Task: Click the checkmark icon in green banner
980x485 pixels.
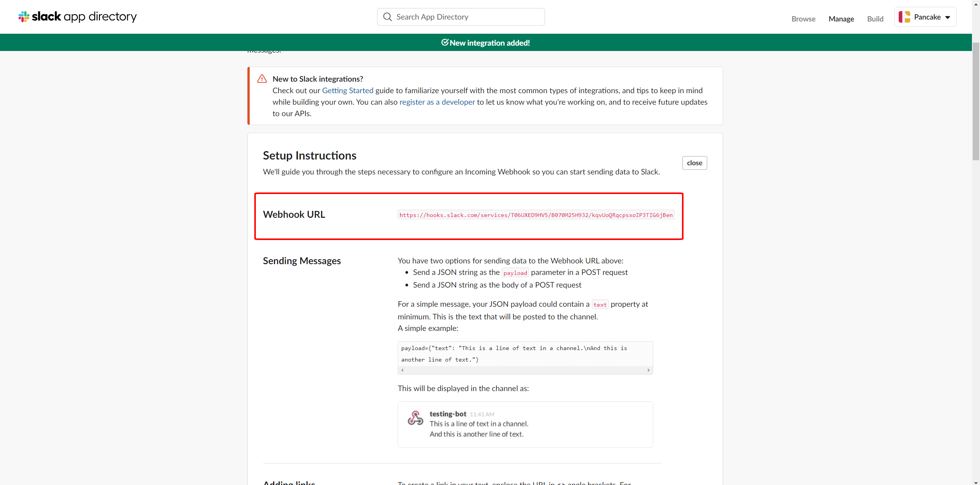Action: click(x=445, y=43)
